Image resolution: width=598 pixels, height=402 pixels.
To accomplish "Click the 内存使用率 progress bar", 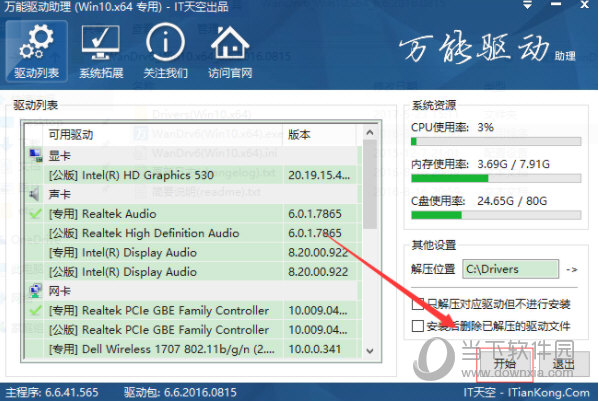I will click(x=496, y=178).
